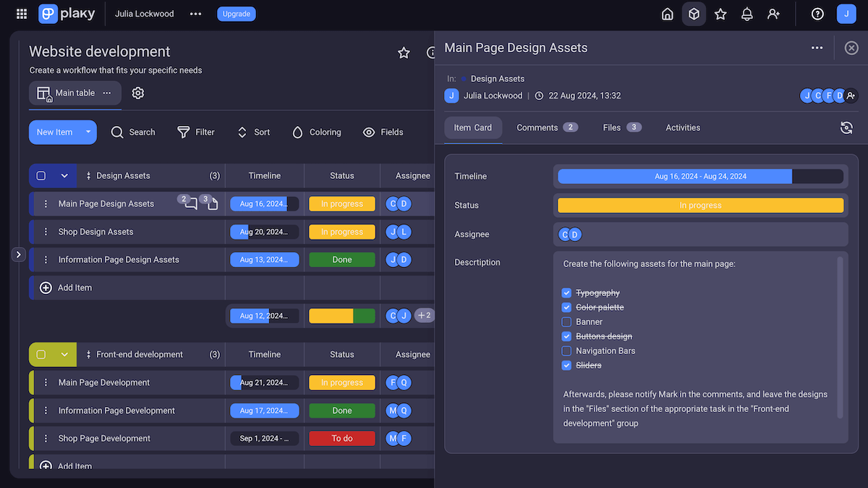Click the notifications bell icon
This screenshot has height=488, width=868.
(x=747, y=14)
